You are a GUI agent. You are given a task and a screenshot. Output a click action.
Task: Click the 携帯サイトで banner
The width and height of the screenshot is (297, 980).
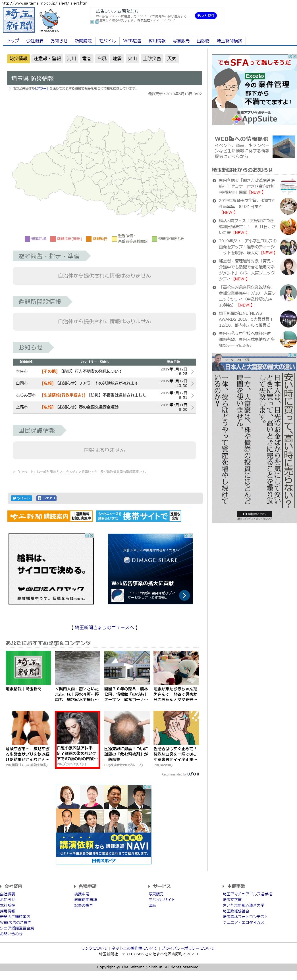coord(138,516)
